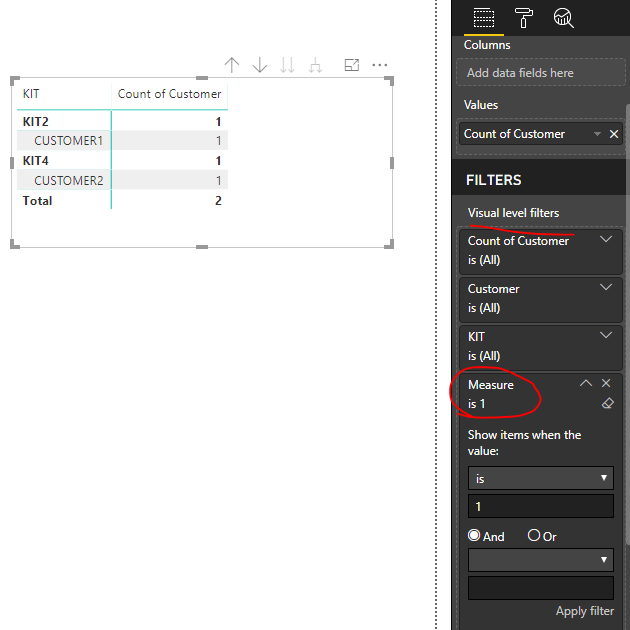Screen dimensions: 630x630
Task: Click the filter value field containing 1
Action: (x=540, y=506)
